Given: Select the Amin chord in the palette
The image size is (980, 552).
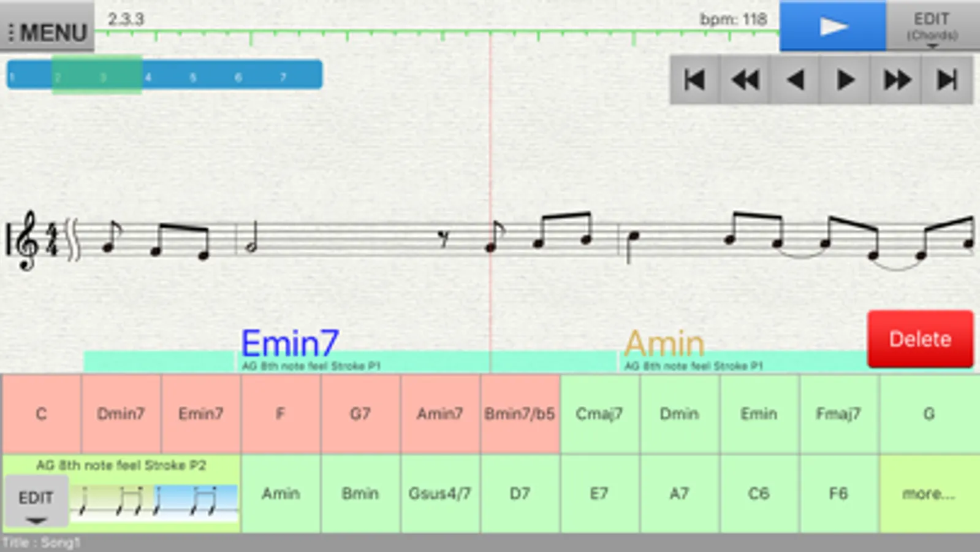Looking at the screenshot, I should point(280,494).
